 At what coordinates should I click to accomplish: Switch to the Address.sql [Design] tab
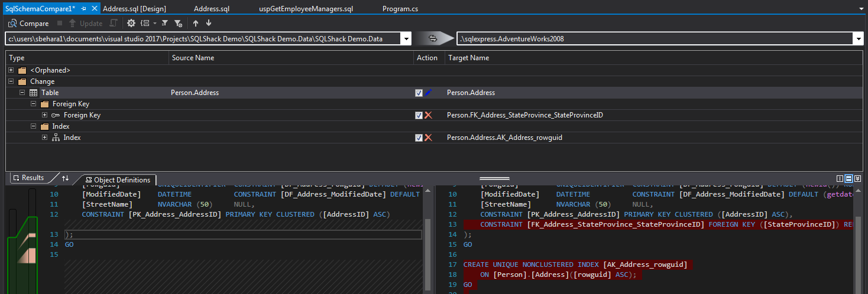click(134, 9)
